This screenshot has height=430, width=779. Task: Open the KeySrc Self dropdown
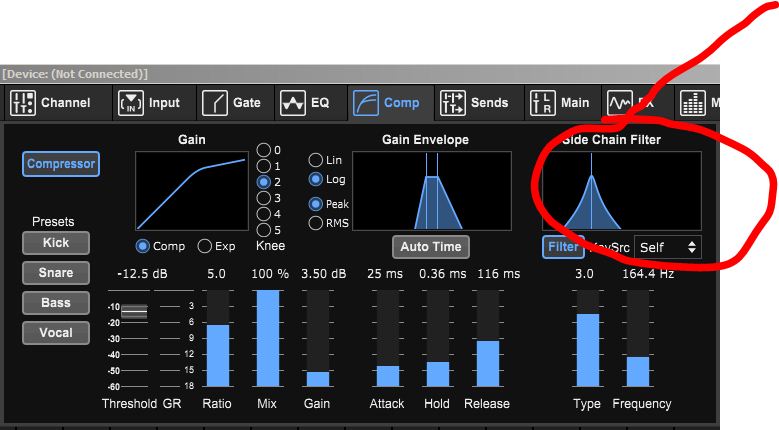click(x=668, y=247)
